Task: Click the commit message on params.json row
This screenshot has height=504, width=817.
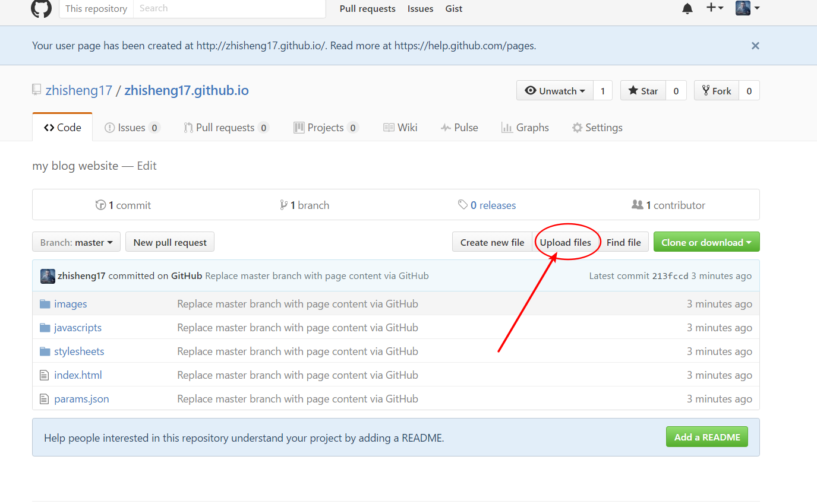Action: click(298, 399)
